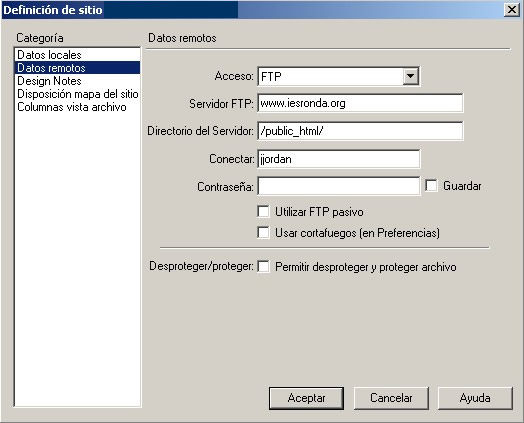Image resolution: width=524 pixels, height=423 pixels.
Task: Close the Definición de sitio dialog
Action: (512, 10)
